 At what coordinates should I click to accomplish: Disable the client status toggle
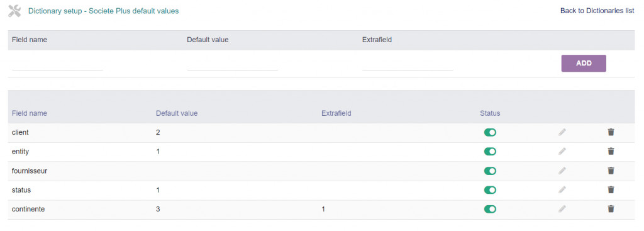[x=490, y=132]
